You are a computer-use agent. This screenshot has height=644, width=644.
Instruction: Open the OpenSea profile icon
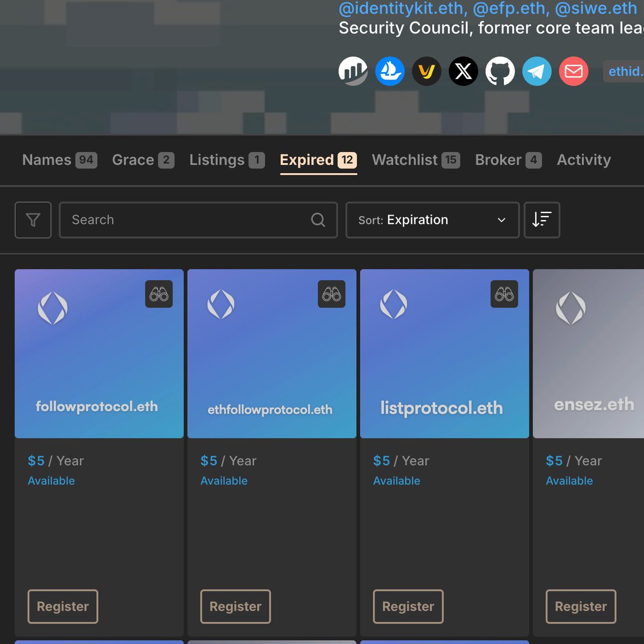point(390,71)
